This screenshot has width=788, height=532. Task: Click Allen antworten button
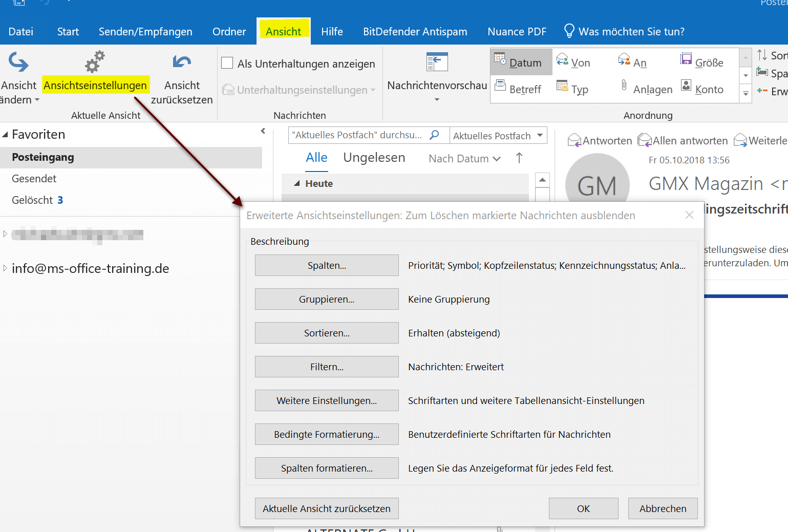[x=683, y=140]
